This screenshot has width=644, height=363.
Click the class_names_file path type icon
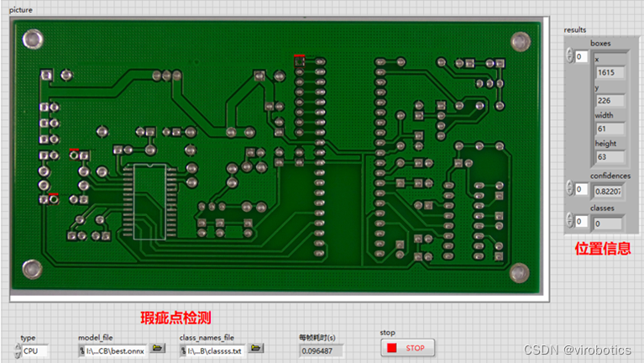tap(183, 351)
